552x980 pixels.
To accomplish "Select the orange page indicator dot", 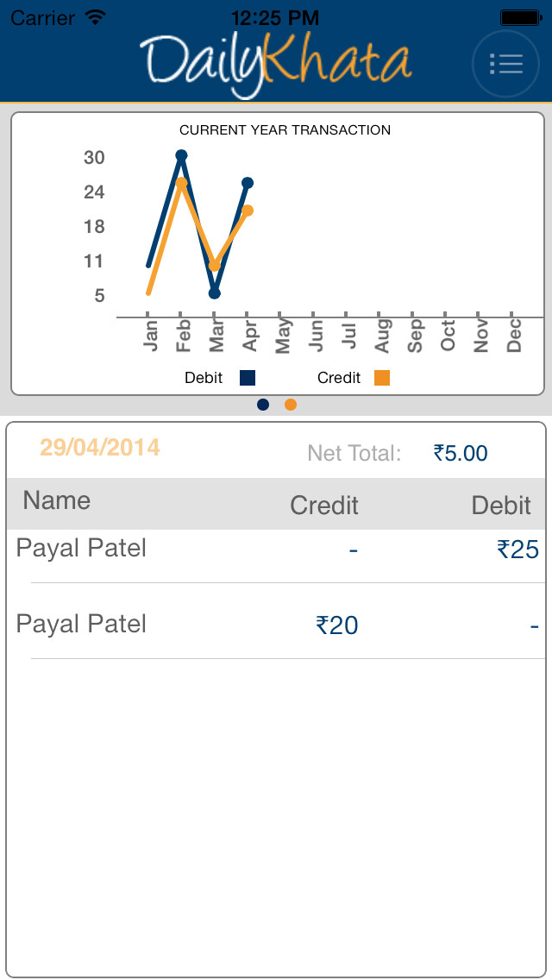I will pyautogui.click(x=291, y=405).
